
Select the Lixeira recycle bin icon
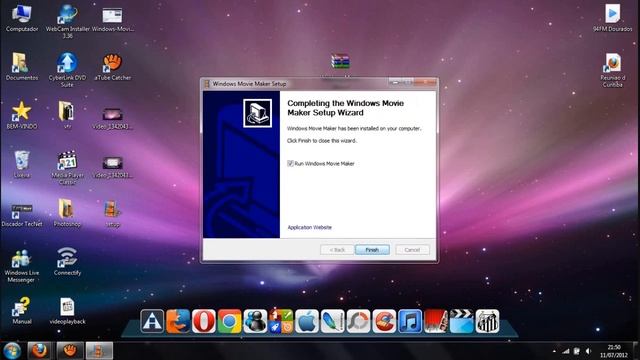22,164
